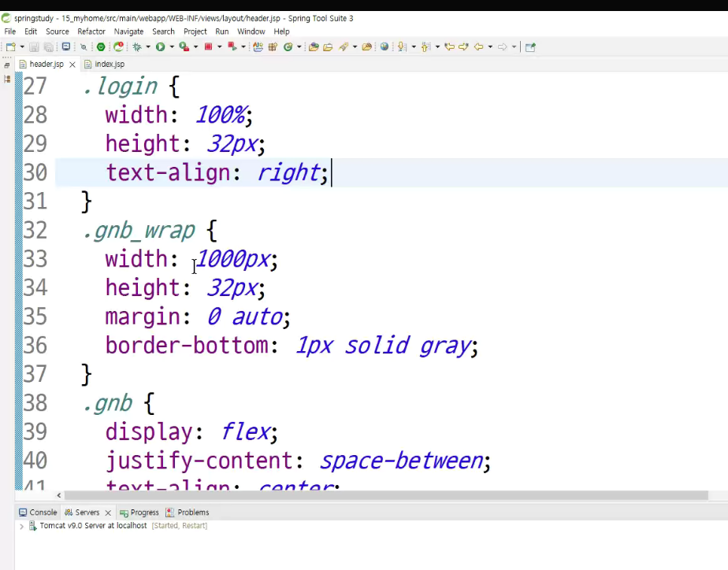The image size is (728, 570).
Task: Switch to the Problems view tab
Action: 188,513
